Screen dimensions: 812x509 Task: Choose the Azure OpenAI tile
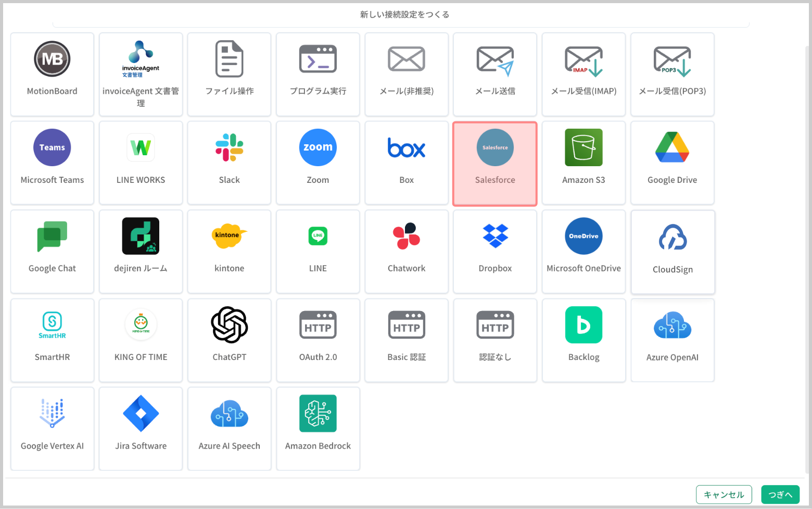(x=673, y=340)
